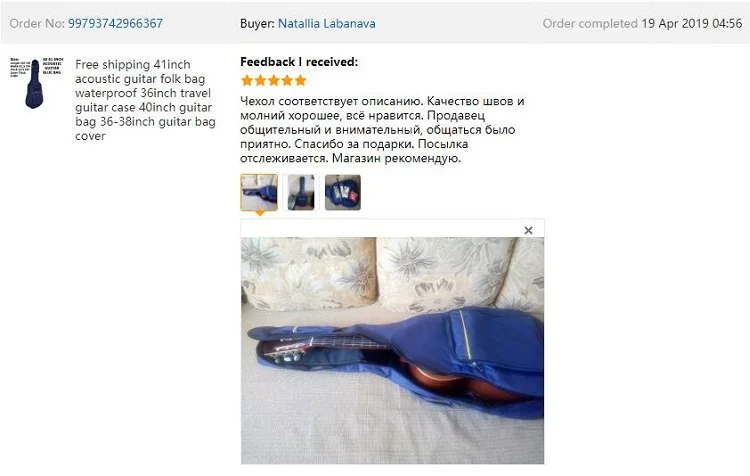Click the blue guitar bag product image
This screenshot has width=750, height=476.
click(x=36, y=83)
